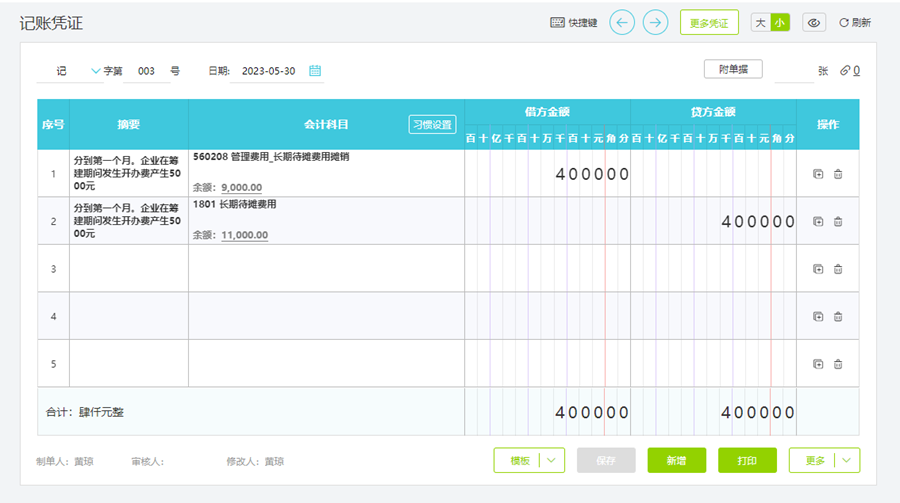The width and height of the screenshot is (900, 503).
Task: Toggle the eye preview icon
Action: coord(814,22)
